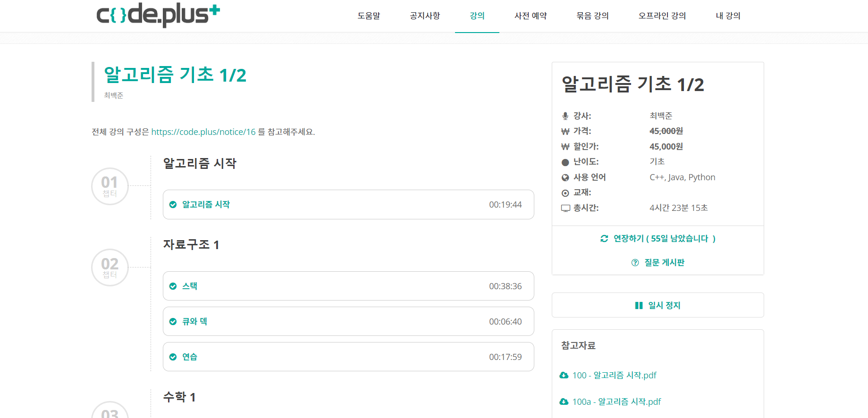The image size is (868, 418).
Task: Click the cloud download icon for 100 - 알고리즘 시작.pdf
Action: [564, 376]
